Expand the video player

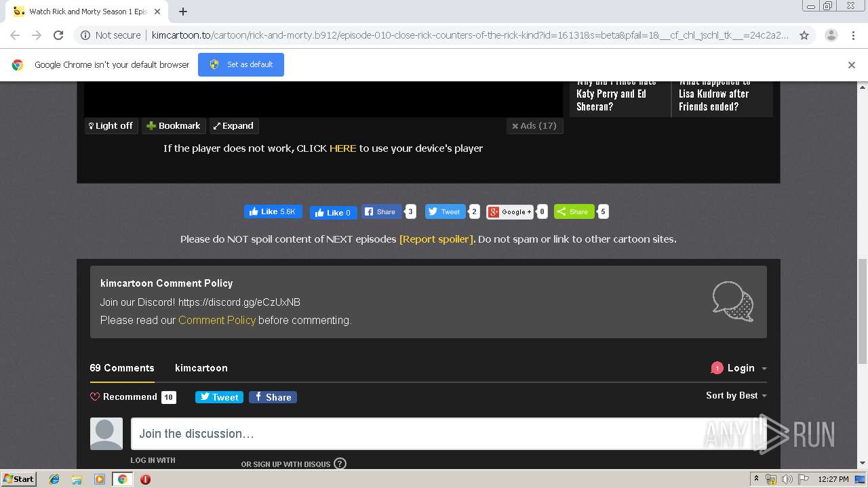pyautogui.click(x=233, y=125)
